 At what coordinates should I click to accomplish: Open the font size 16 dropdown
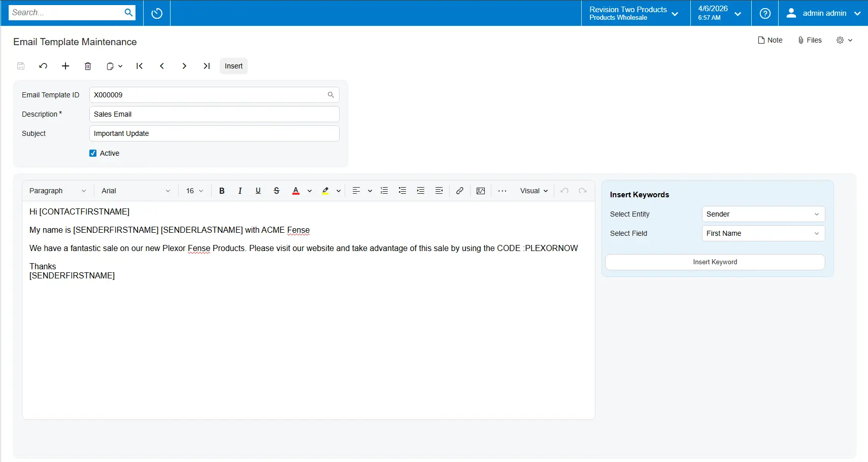(194, 191)
